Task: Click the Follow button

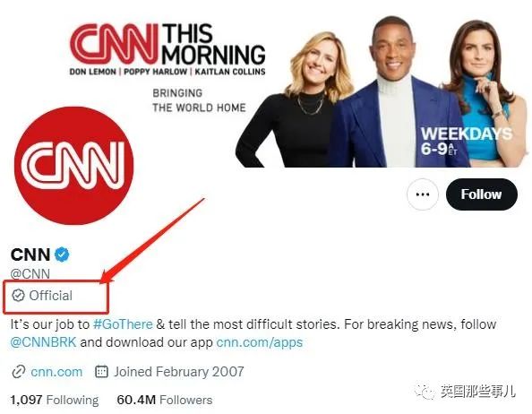Action: click(x=482, y=194)
